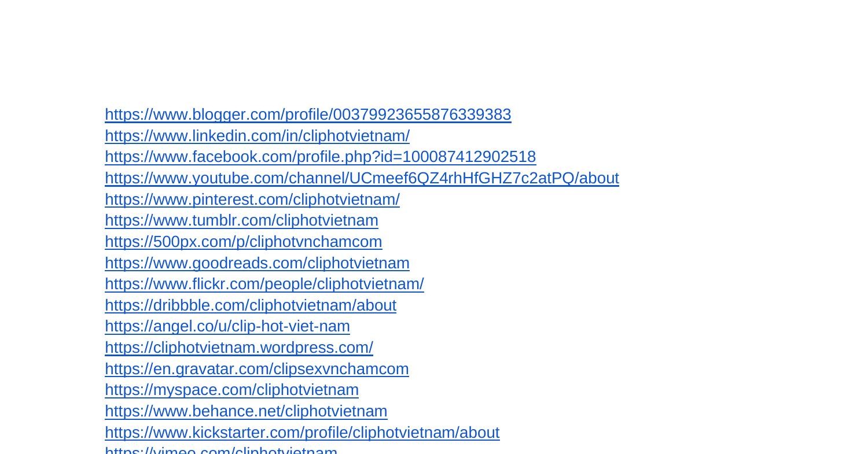Image resolution: width=868 pixels, height=454 pixels.
Task: Click the URL ending in 00379923655876339383
Action: point(308,115)
